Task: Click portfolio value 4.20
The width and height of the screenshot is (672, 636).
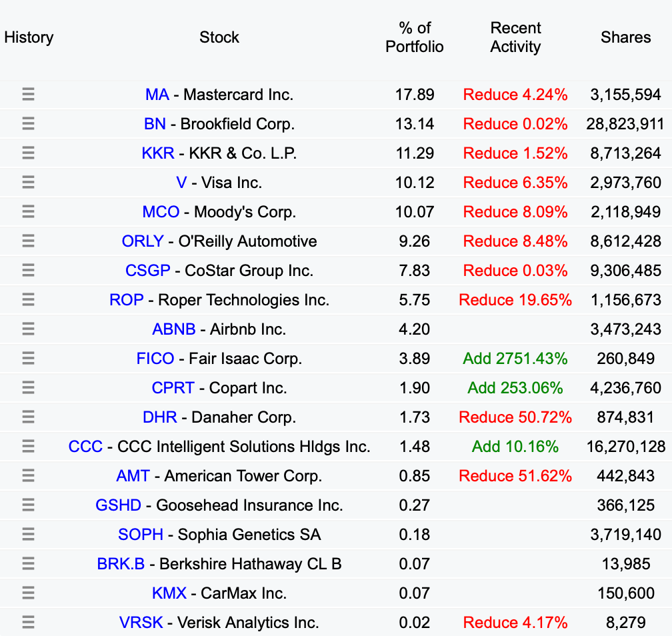Action: pos(415,329)
